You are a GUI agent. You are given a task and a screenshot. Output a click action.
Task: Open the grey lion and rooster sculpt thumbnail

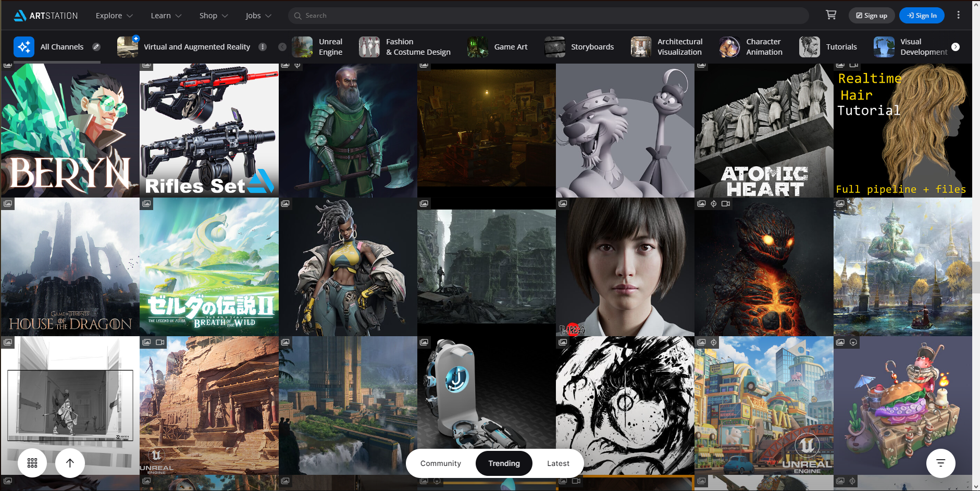tap(625, 130)
